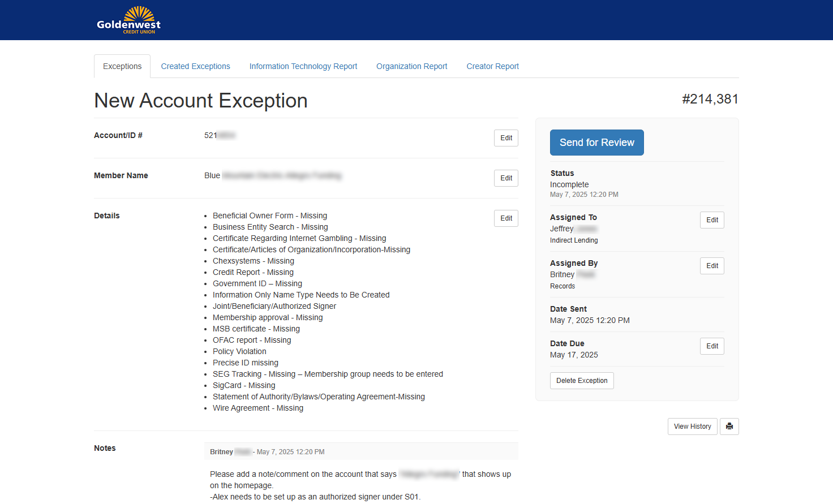Select the OFAC report - Missing item
The image size is (833, 504).
[x=252, y=340]
